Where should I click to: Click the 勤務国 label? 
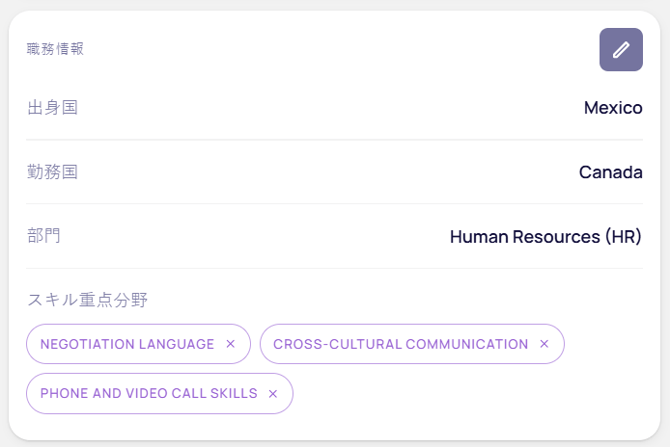53,172
